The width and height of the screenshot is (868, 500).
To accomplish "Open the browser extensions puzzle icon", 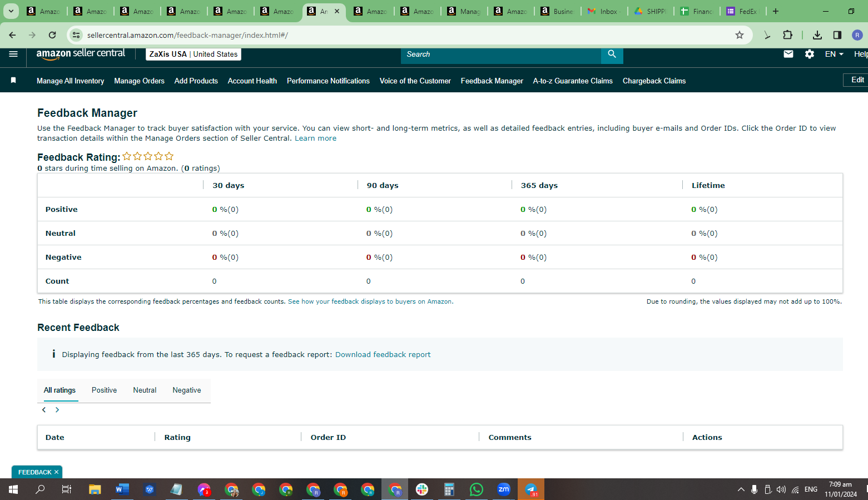I will tap(788, 35).
